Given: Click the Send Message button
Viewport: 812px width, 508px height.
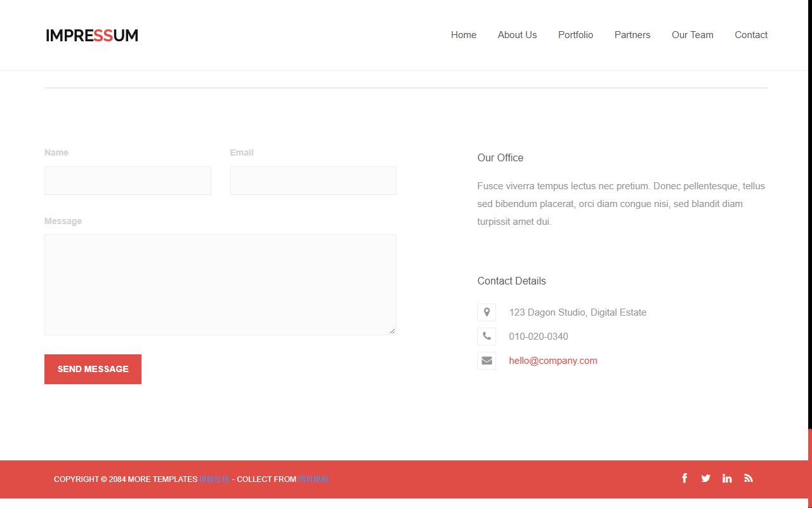Looking at the screenshot, I should click(93, 369).
